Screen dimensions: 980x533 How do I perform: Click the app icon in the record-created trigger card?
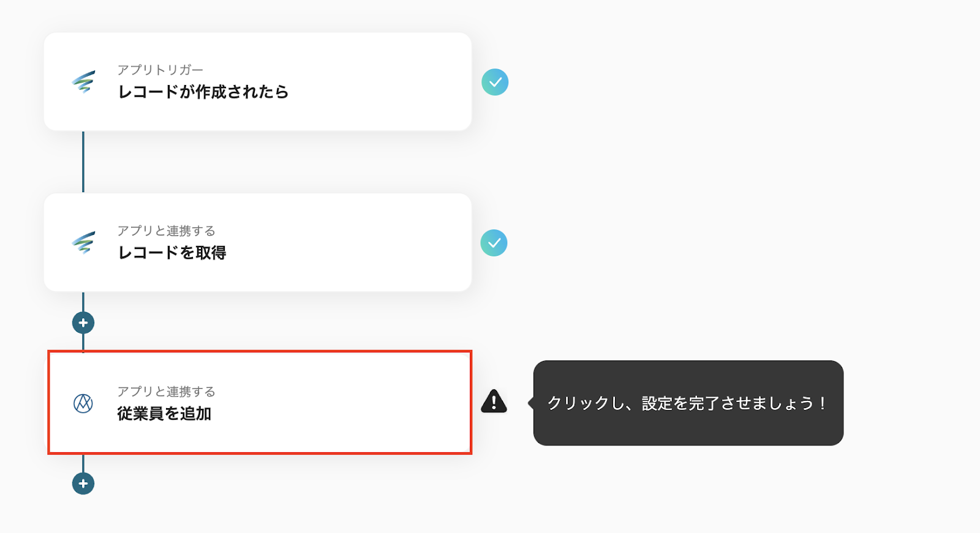pyautogui.click(x=83, y=81)
